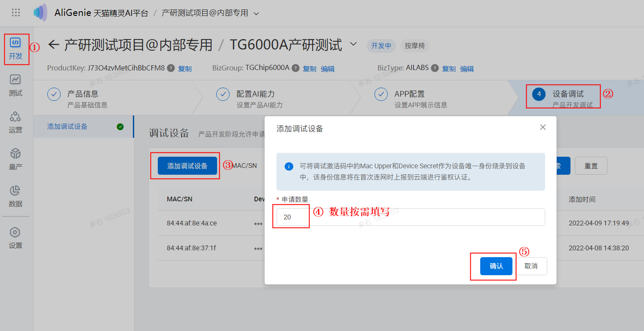Go back using the left arrow

point(53,45)
